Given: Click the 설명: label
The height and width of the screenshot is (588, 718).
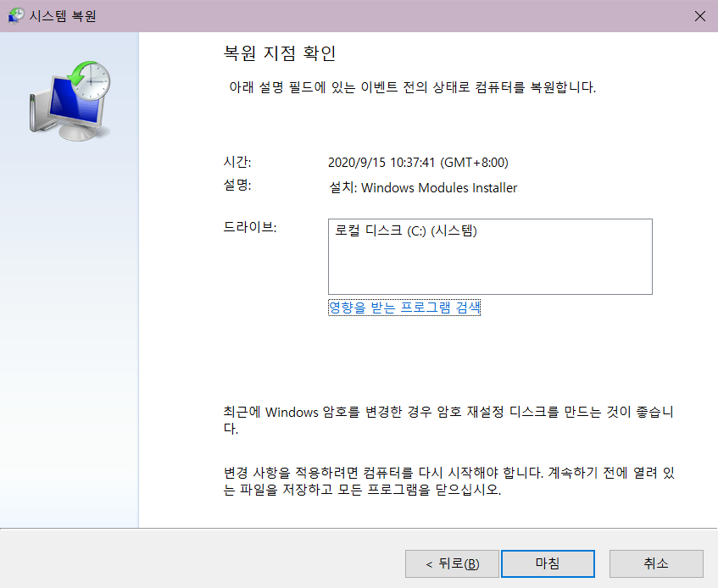Looking at the screenshot, I should tap(237, 186).
